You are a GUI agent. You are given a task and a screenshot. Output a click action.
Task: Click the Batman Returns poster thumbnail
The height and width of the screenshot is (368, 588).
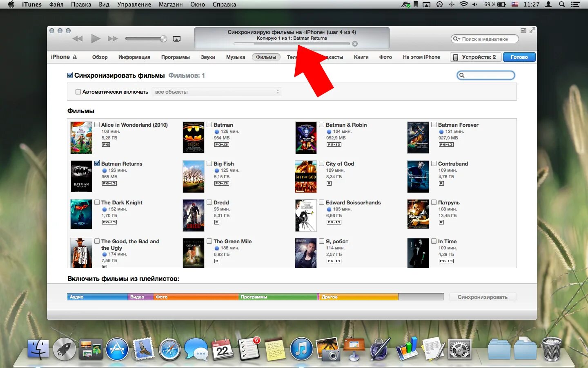tap(81, 176)
